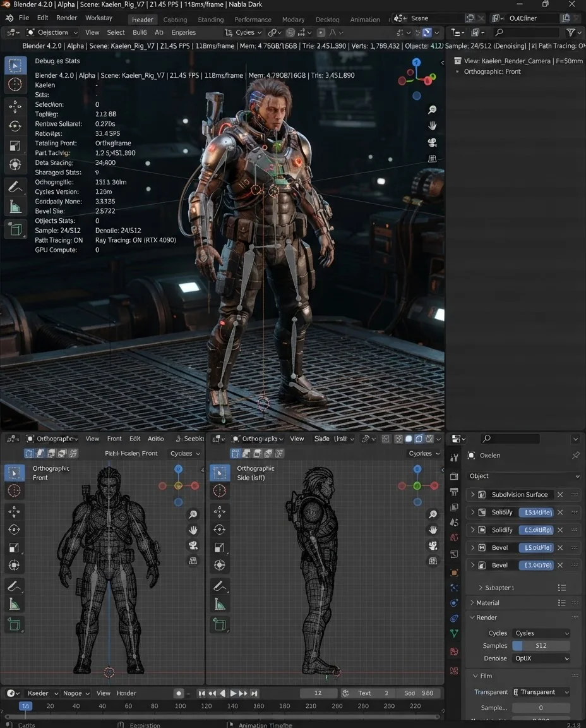Open the orange Object properties tab icon
The image size is (586, 728).
pos(454,573)
